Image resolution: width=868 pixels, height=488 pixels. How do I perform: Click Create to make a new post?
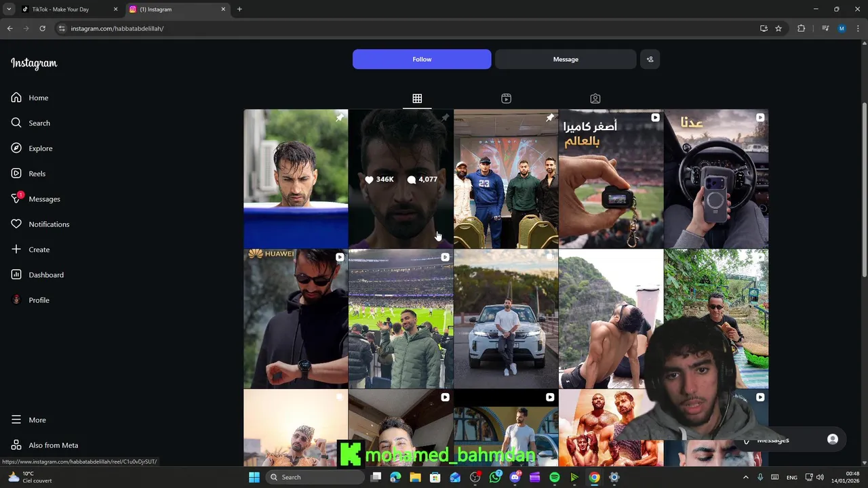(31, 249)
